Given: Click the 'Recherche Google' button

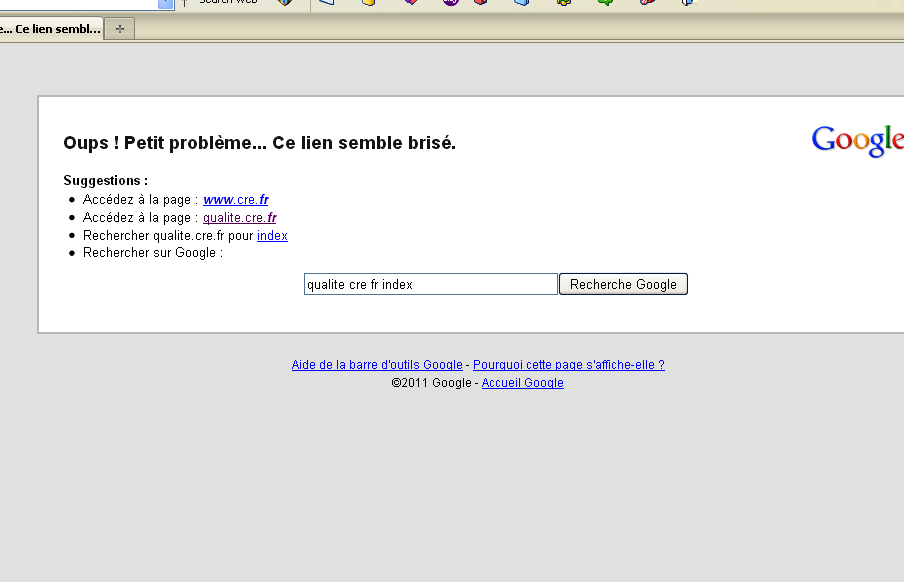Looking at the screenshot, I should coord(623,284).
